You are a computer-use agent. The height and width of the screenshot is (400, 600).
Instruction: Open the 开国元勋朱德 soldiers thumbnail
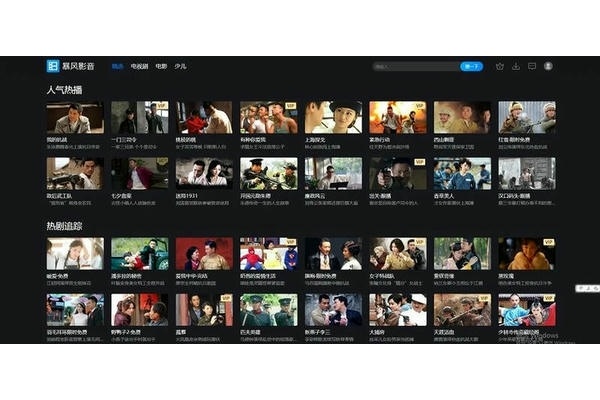point(269,173)
